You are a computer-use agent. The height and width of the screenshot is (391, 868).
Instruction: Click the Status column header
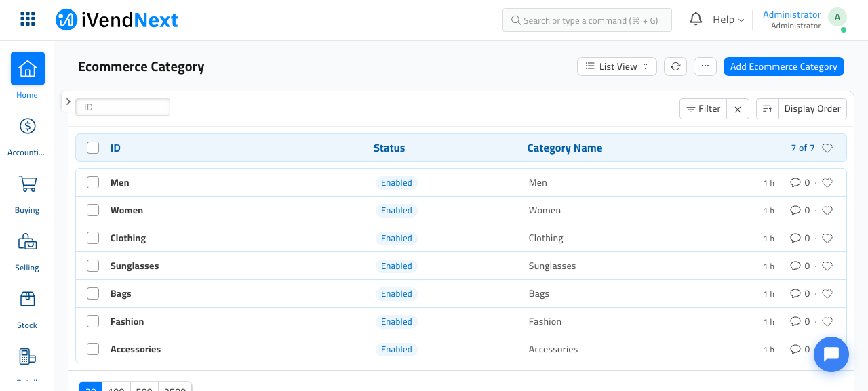[x=389, y=148]
